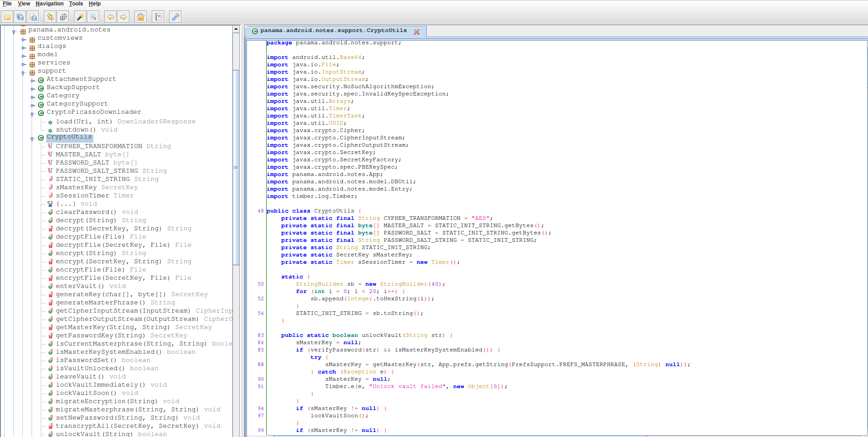Open the log viewer notebook icon
Screen dimensions: 868x437
pos(158,17)
